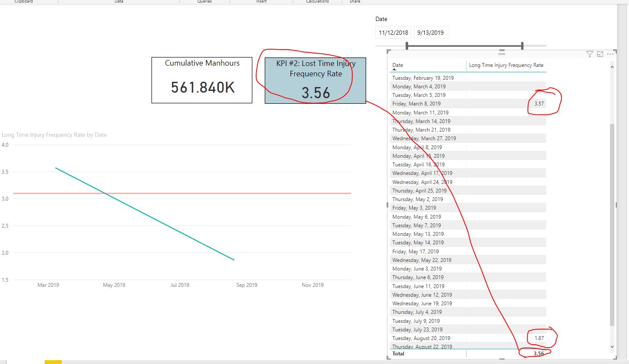Select row Wednesday, May 22, 2019

coord(469,260)
